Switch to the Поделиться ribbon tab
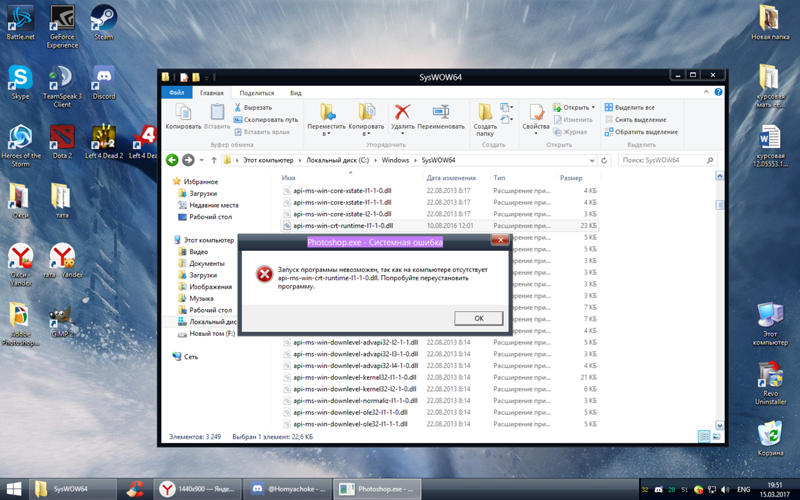 [x=257, y=93]
